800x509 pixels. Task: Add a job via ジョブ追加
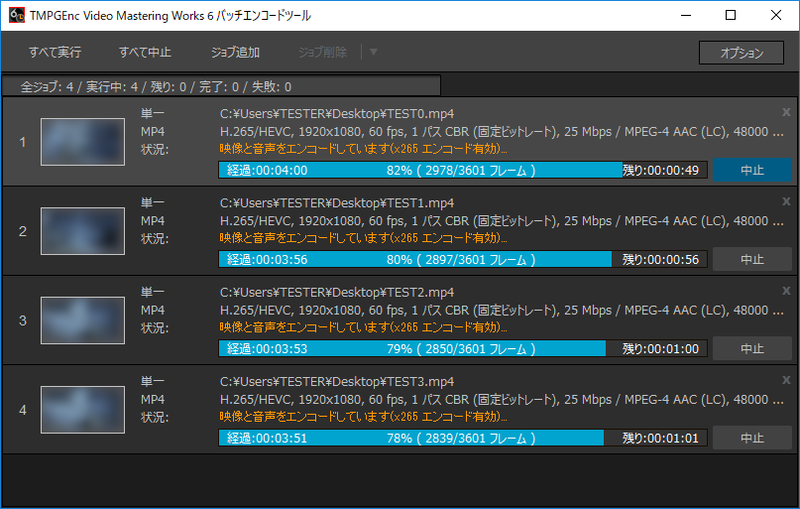click(236, 53)
